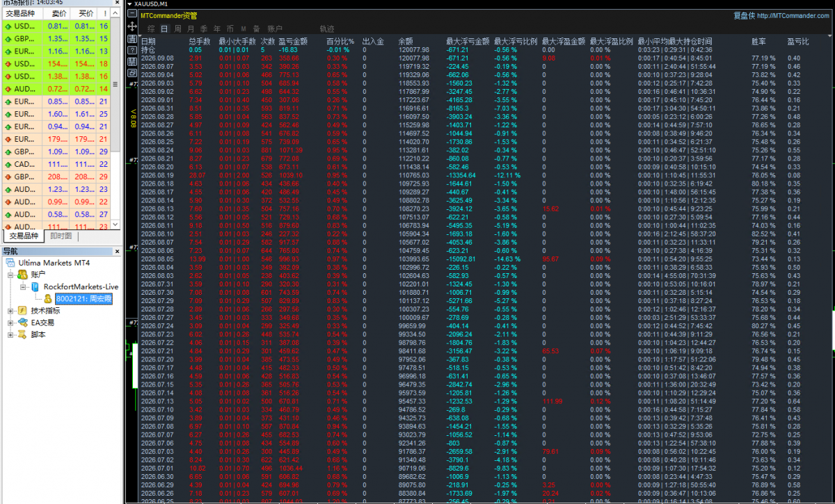Sort by the 胜率 column header
835x504 pixels.
pyautogui.click(x=758, y=42)
